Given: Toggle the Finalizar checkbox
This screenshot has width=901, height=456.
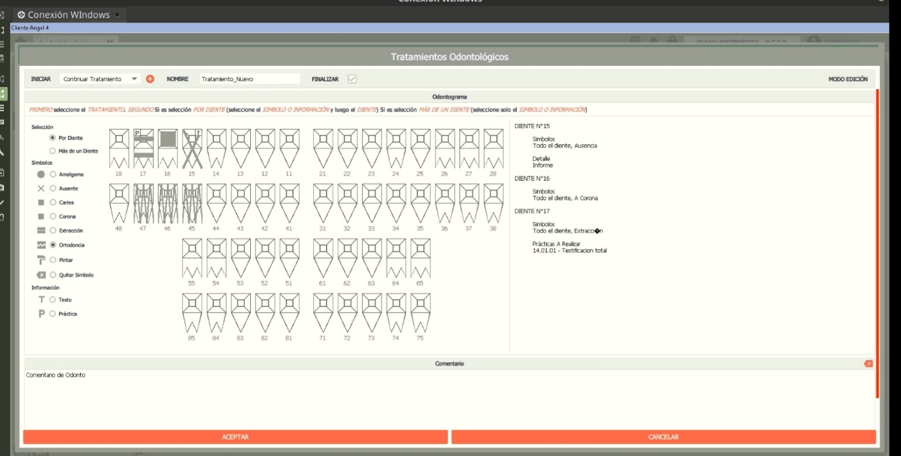Looking at the screenshot, I should 352,79.
